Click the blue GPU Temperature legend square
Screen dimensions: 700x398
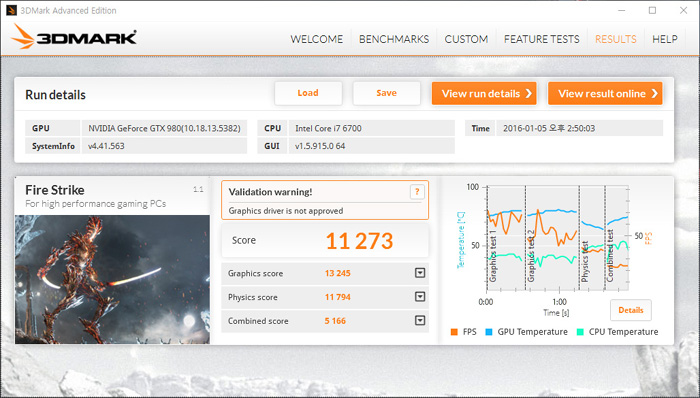[x=489, y=332]
